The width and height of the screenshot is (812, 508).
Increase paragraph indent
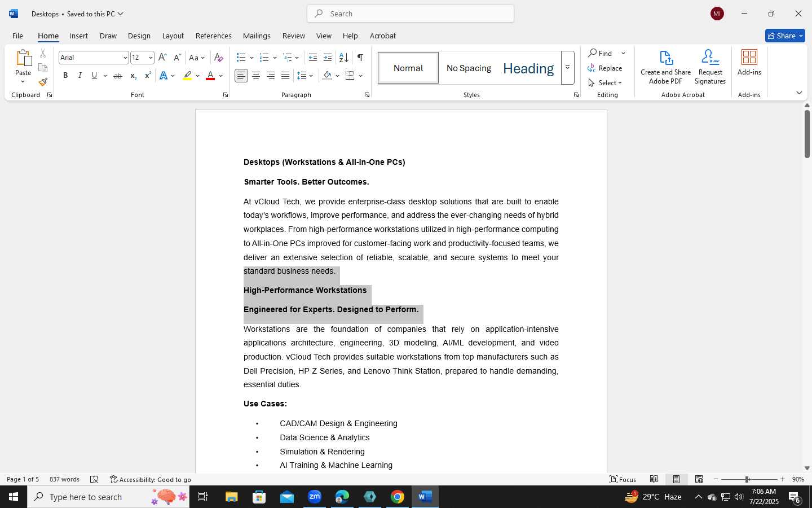(x=328, y=58)
